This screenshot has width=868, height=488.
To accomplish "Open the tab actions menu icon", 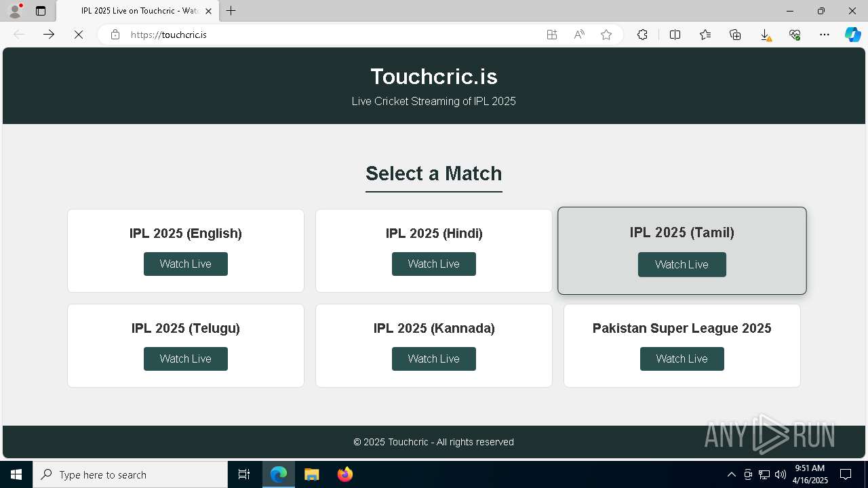I will pos(41,11).
